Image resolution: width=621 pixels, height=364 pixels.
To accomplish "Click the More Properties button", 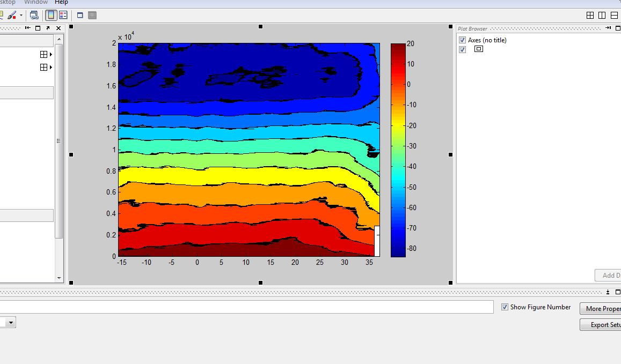I will [601, 309].
